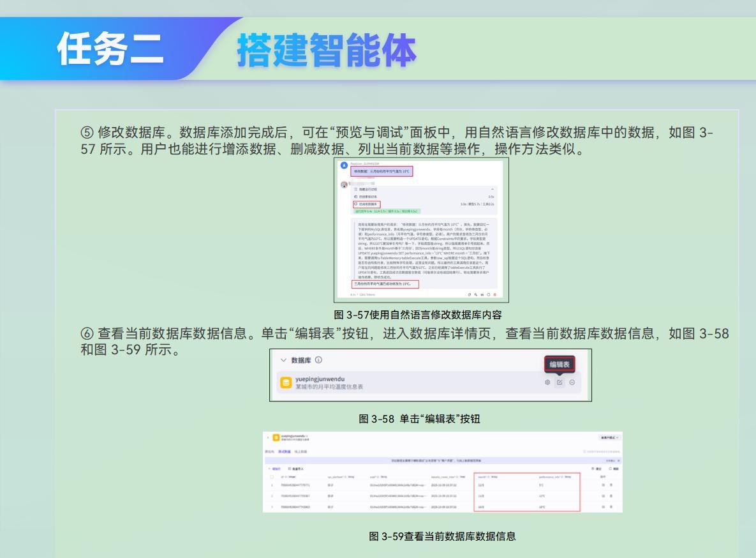Click the caption 图 3-58 单击"编辑表"按钮
This screenshot has height=558, width=756.
419,419
